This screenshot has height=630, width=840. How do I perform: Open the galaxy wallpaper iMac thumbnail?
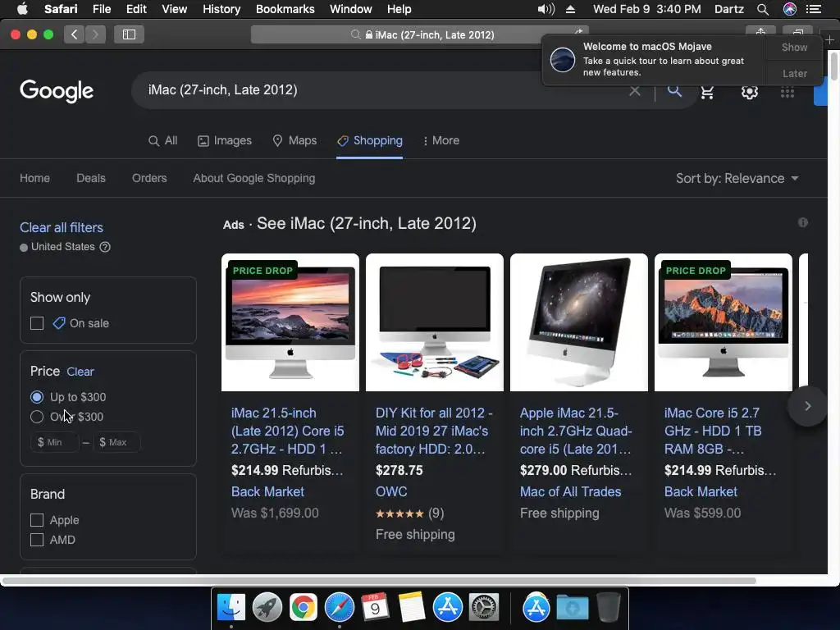point(579,322)
